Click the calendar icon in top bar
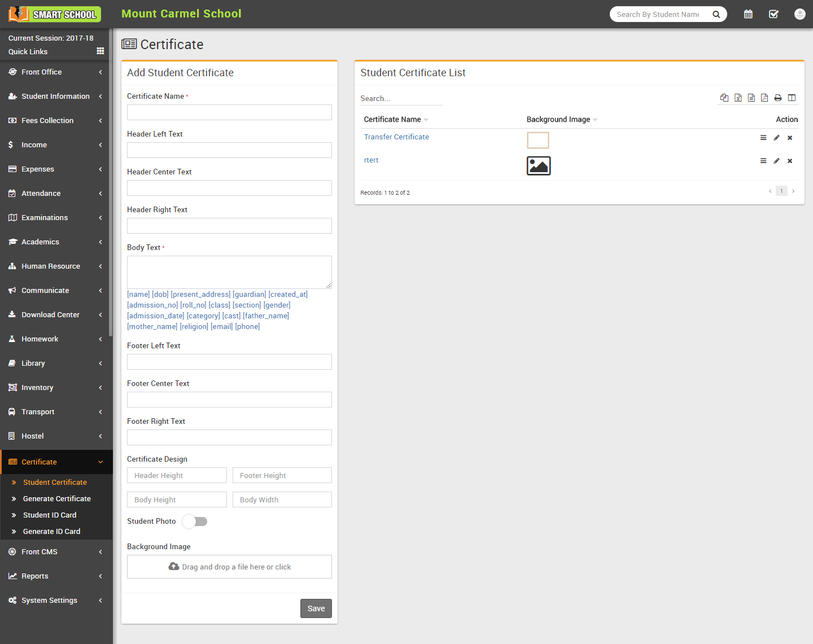This screenshot has height=644, width=813. (x=748, y=14)
